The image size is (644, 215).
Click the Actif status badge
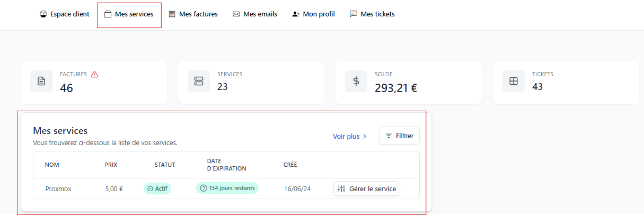coord(157,189)
